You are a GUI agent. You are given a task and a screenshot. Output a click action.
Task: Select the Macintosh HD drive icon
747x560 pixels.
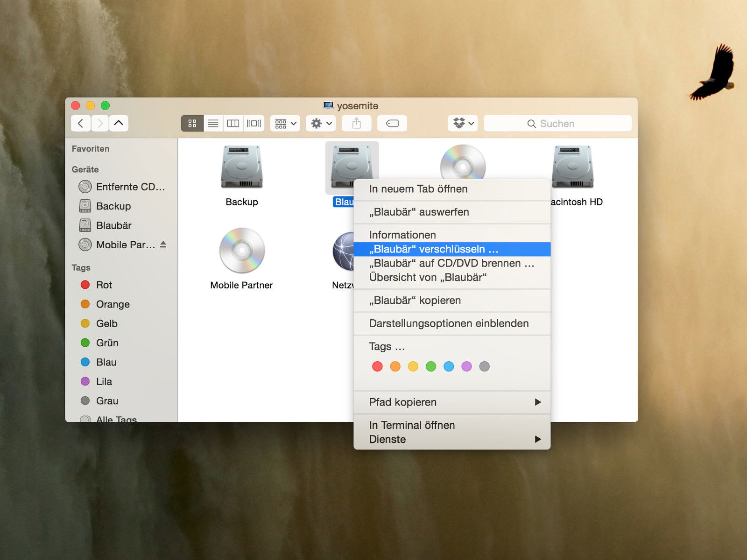point(572,167)
